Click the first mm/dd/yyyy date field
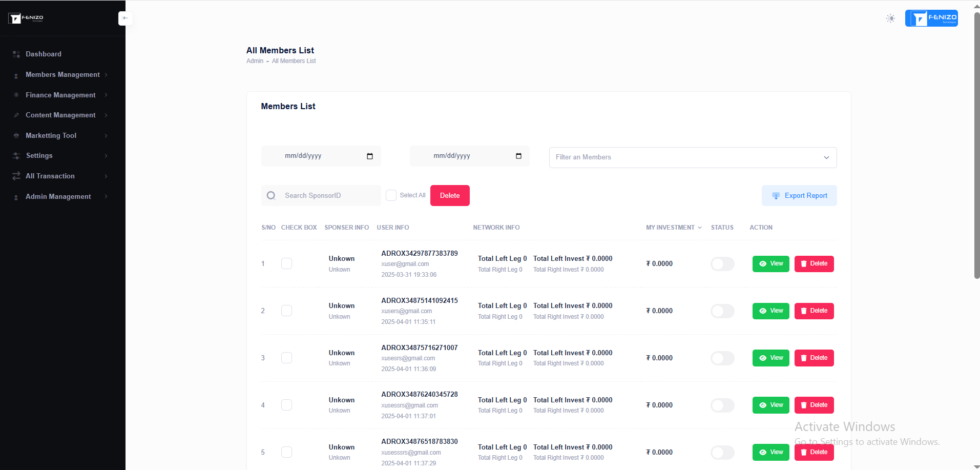The image size is (980, 470). pyautogui.click(x=321, y=156)
